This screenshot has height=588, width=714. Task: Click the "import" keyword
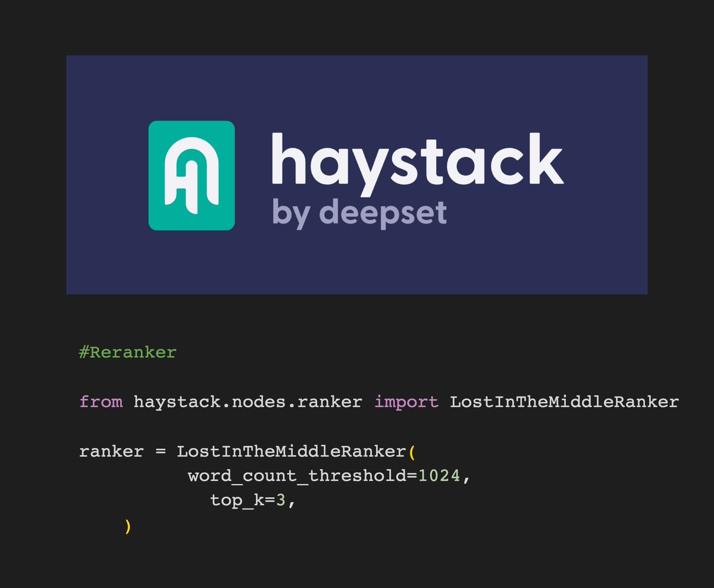(x=406, y=403)
